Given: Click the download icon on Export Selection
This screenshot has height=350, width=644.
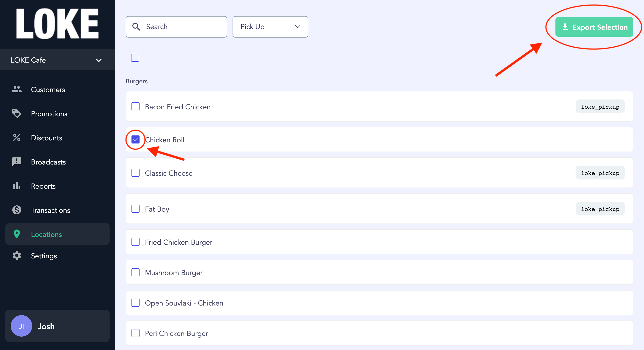Looking at the screenshot, I should (565, 27).
